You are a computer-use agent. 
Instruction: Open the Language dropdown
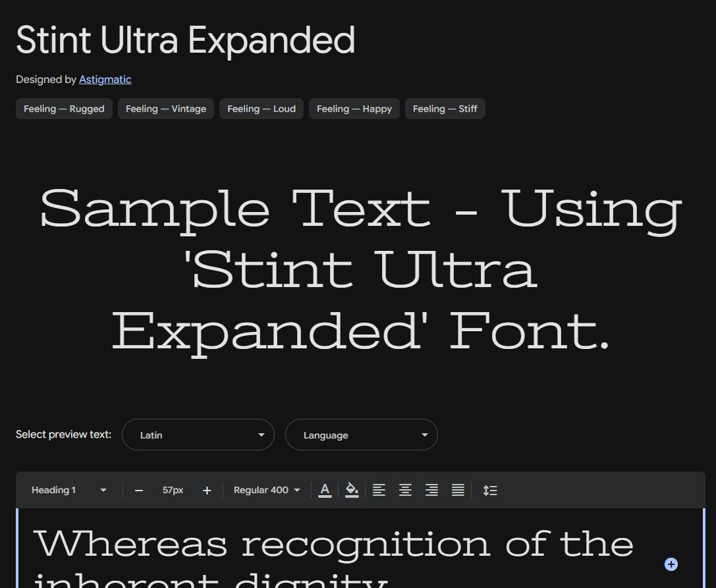pyautogui.click(x=362, y=435)
